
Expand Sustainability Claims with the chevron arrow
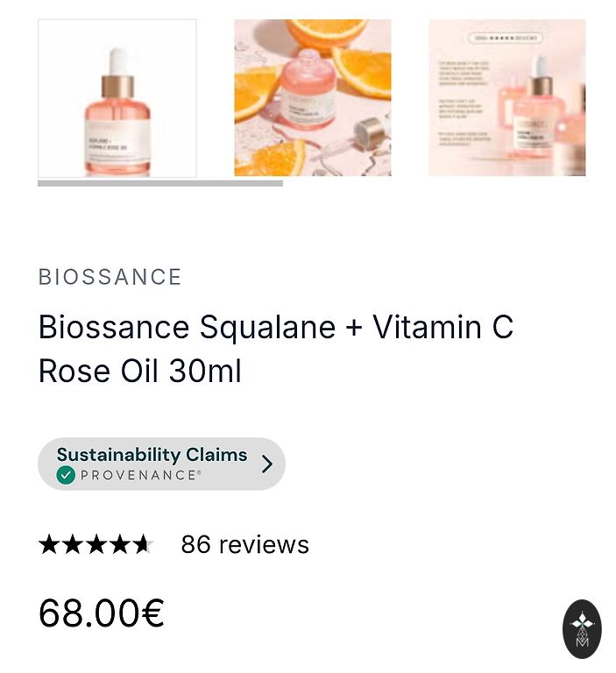point(267,464)
